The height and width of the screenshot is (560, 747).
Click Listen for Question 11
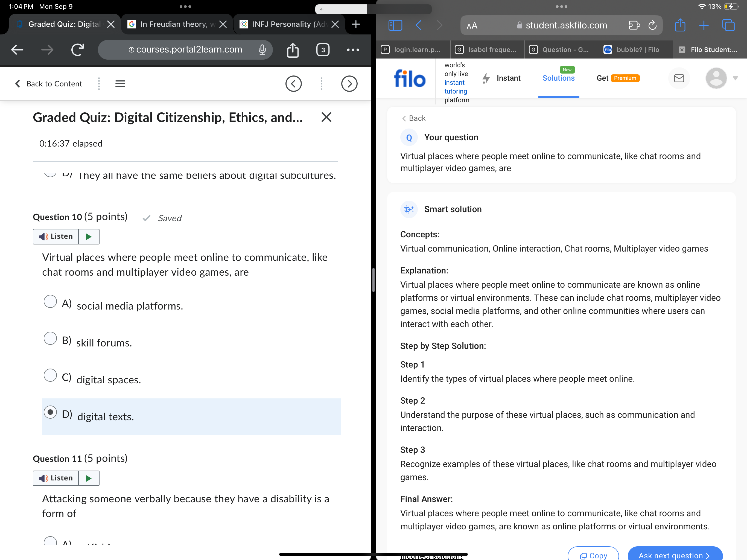(56, 478)
